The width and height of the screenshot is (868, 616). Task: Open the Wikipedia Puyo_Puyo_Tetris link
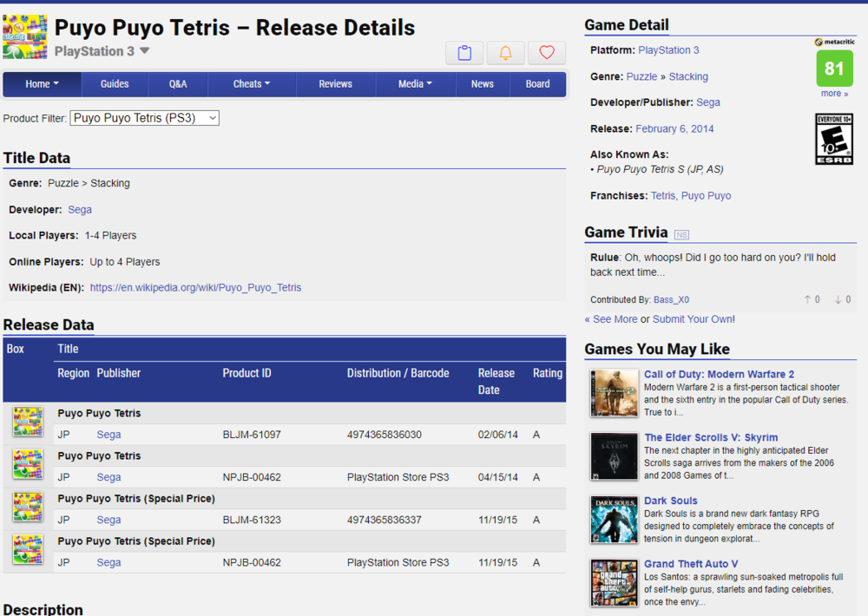click(195, 287)
